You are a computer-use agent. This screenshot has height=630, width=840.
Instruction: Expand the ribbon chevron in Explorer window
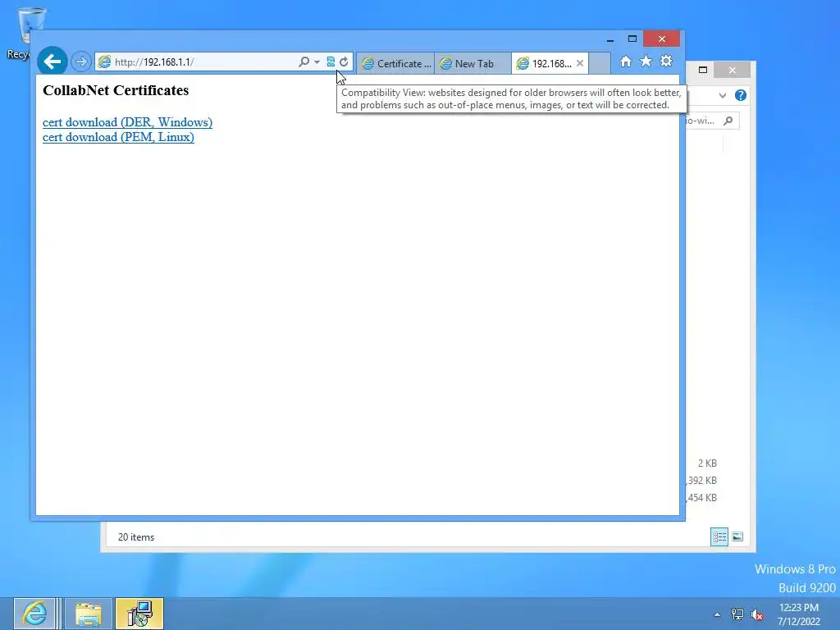coord(723,95)
